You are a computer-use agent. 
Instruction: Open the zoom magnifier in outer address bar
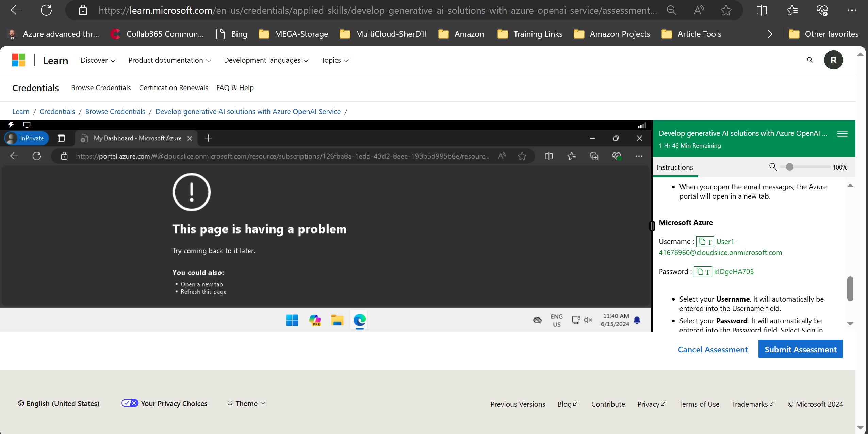click(x=671, y=10)
